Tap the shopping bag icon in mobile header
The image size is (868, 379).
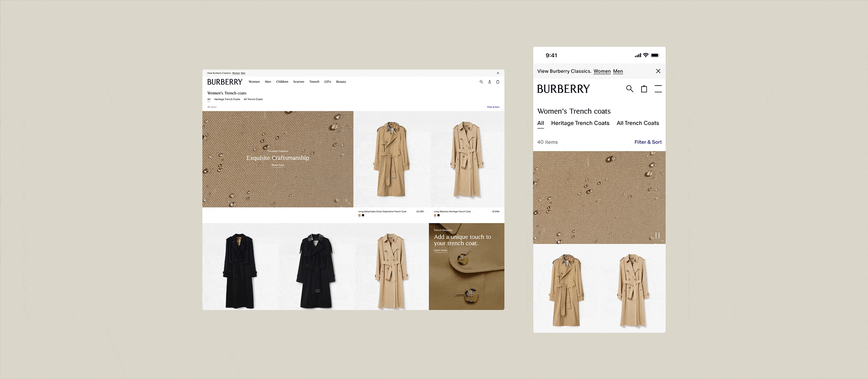click(644, 89)
